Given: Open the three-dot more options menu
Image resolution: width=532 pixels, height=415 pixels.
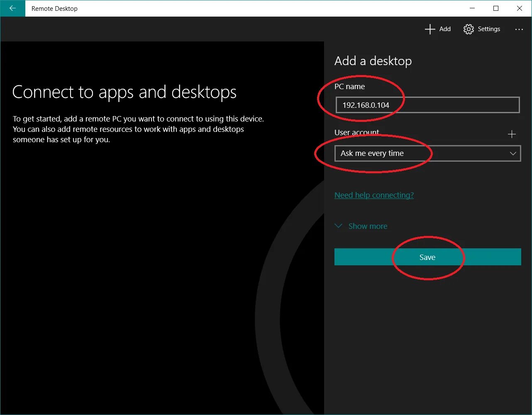Looking at the screenshot, I should 519,29.
